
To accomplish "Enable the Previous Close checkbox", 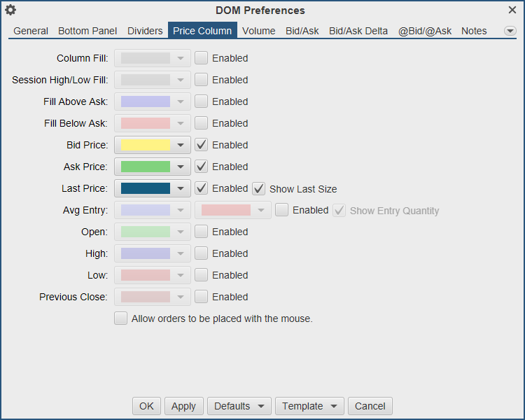I will click(202, 297).
